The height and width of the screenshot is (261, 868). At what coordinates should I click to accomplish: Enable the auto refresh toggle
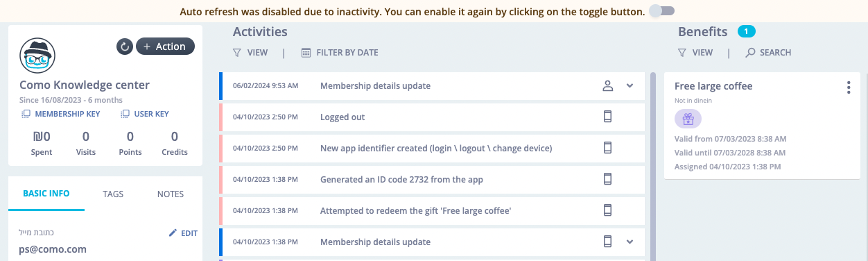(x=662, y=11)
